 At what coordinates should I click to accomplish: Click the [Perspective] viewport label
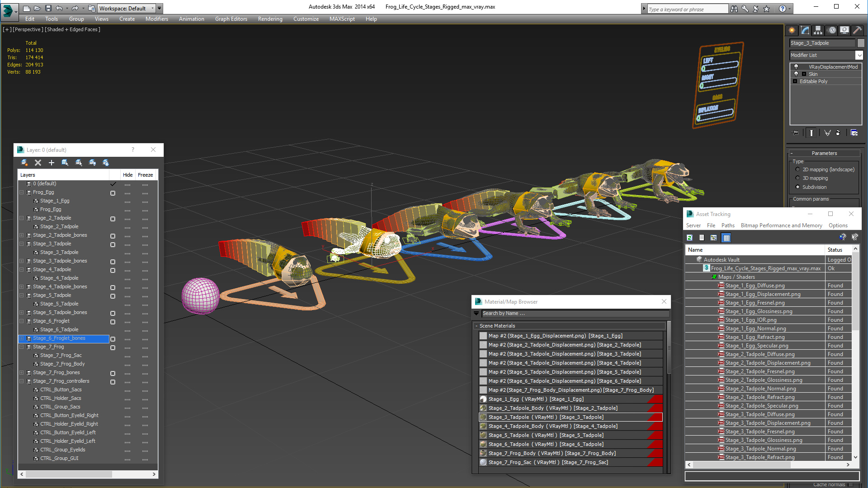coord(28,29)
